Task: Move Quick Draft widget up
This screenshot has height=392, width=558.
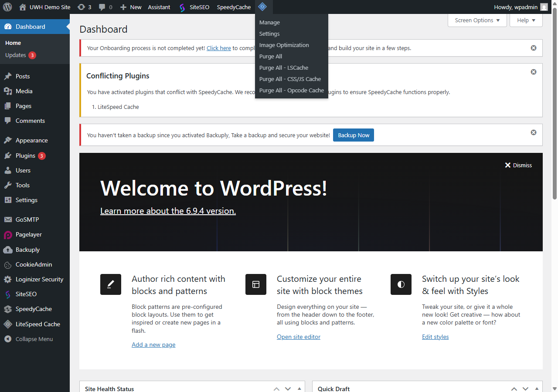Action: point(514,389)
